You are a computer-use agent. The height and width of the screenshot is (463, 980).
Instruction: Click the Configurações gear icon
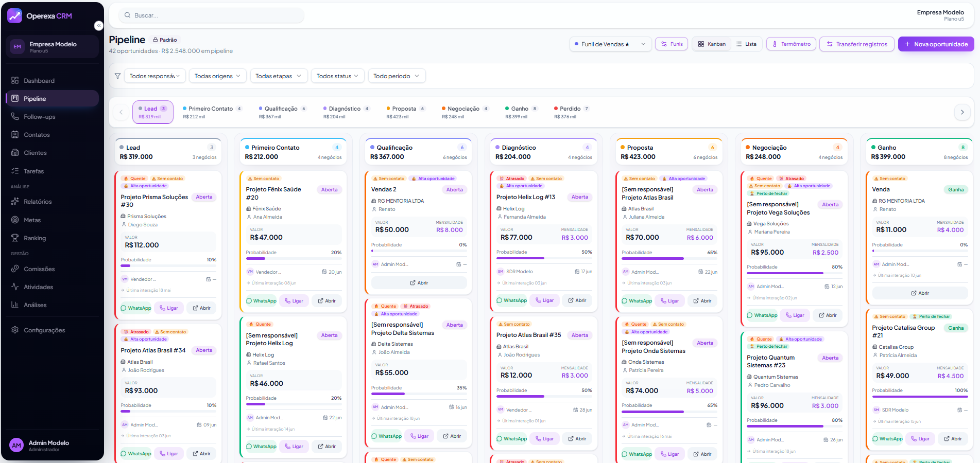(x=15, y=330)
